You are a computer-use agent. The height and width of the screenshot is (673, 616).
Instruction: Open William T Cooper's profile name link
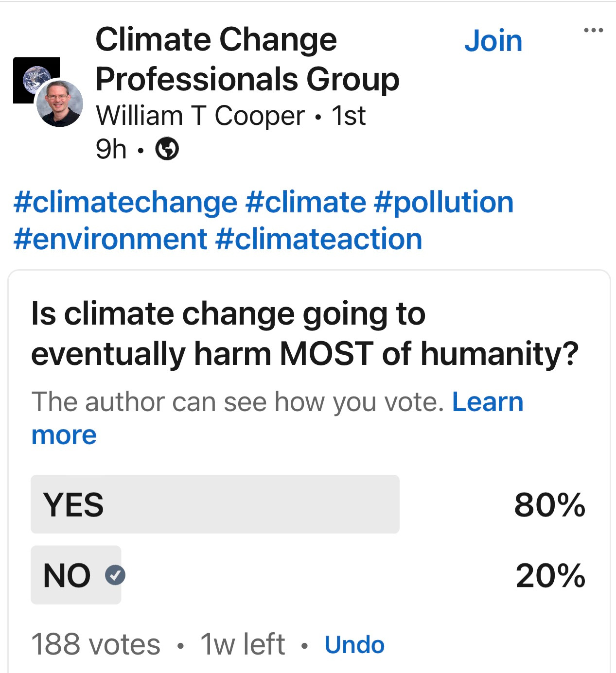(x=200, y=116)
